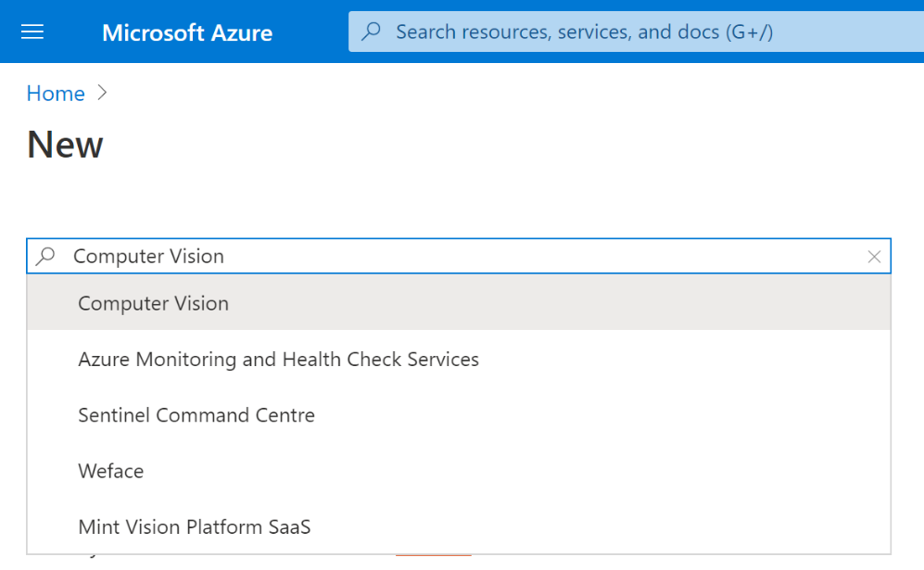924x570 pixels.
Task: Open the hamburger portal menu
Action: (32, 32)
